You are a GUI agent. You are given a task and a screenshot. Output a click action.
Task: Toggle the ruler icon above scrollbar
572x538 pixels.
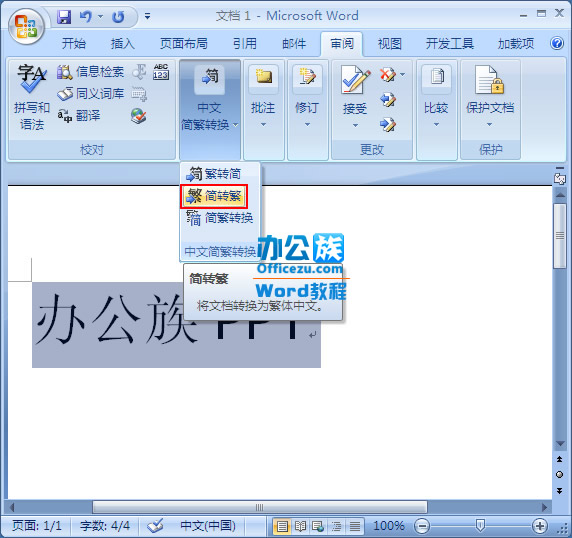pyautogui.click(x=560, y=178)
